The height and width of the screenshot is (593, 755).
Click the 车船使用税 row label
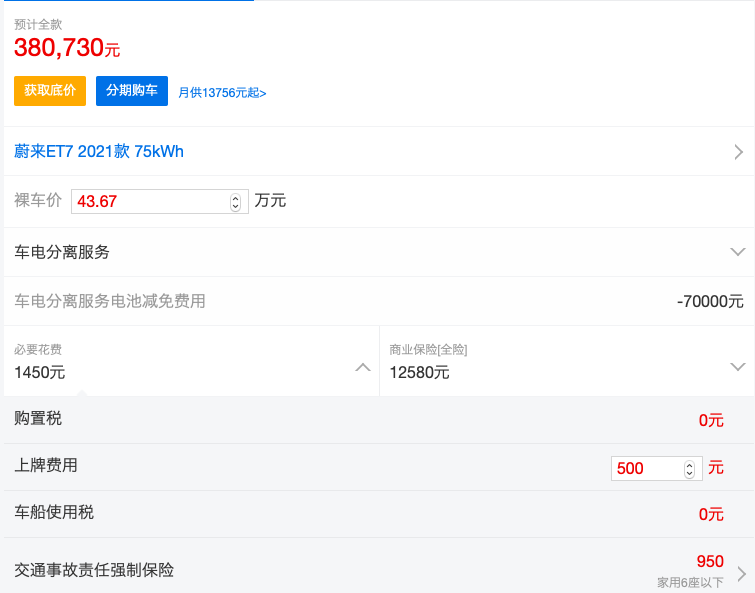point(54,512)
